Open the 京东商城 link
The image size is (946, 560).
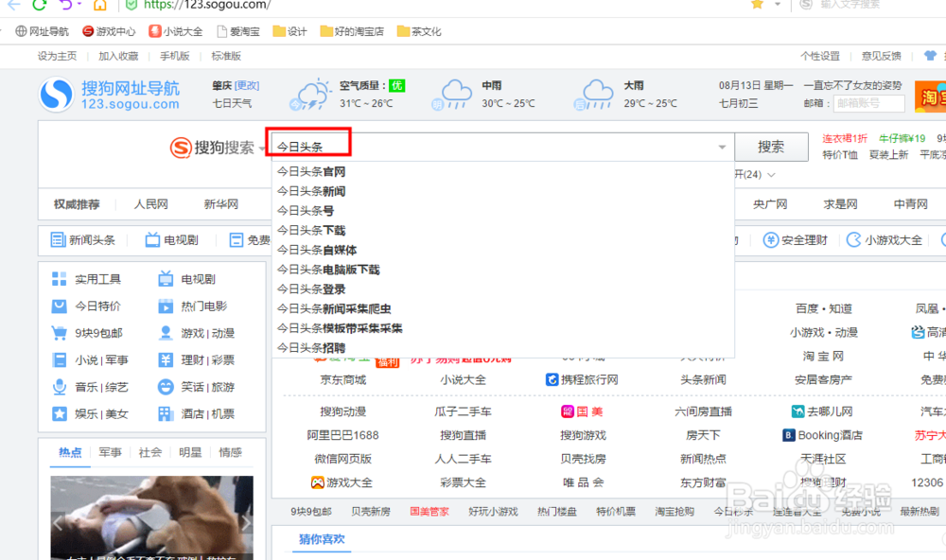pyautogui.click(x=343, y=380)
